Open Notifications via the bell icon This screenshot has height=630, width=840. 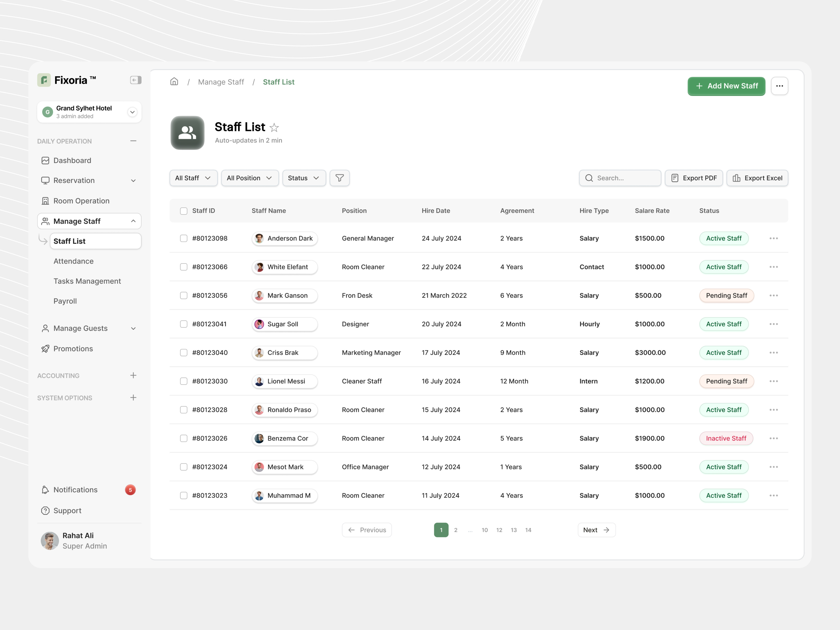click(x=45, y=490)
